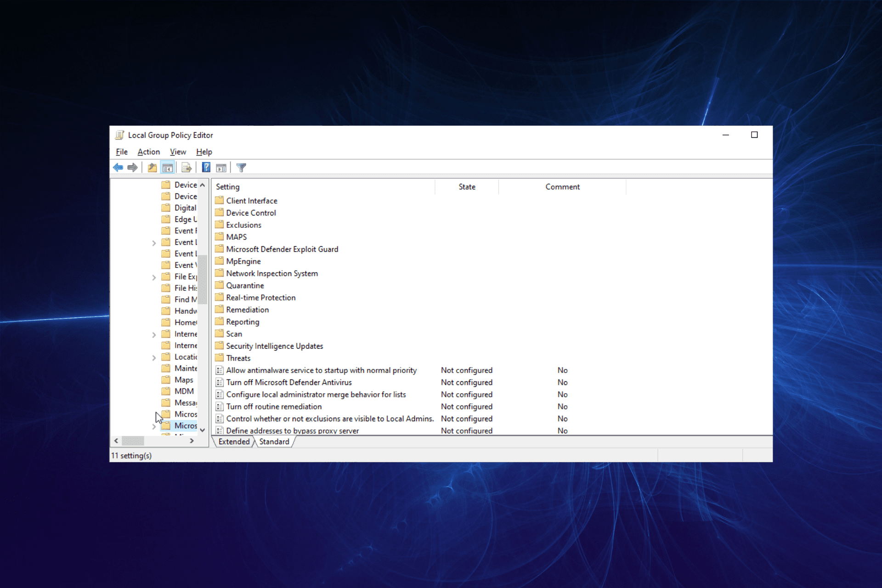Expand the first Internet tree node
The image size is (882, 588).
154,334
